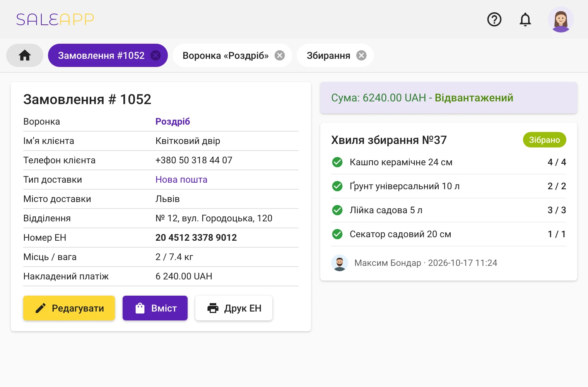588x387 pixels.
Task: Open the user avatar profile menu
Action: tap(561, 19)
